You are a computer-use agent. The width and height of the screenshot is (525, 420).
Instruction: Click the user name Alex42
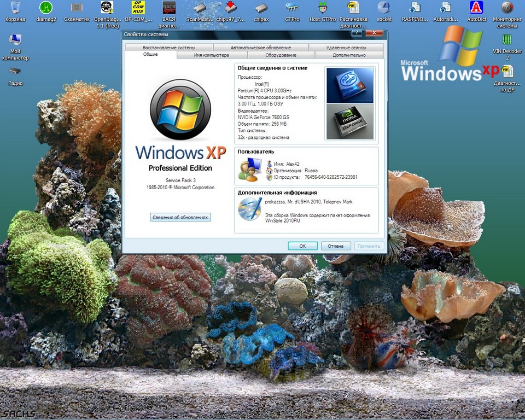(x=293, y=164)
